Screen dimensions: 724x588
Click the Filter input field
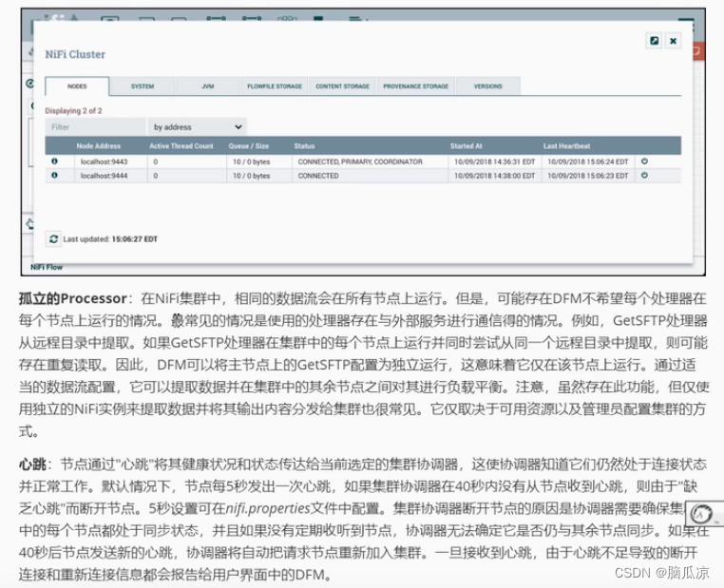(96, 127)
